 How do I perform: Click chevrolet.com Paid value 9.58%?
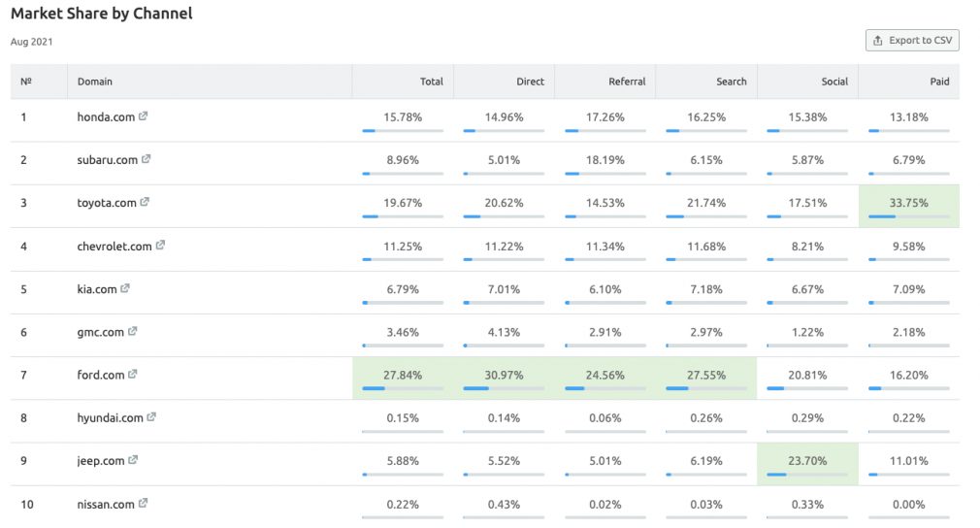pos(909,247)
